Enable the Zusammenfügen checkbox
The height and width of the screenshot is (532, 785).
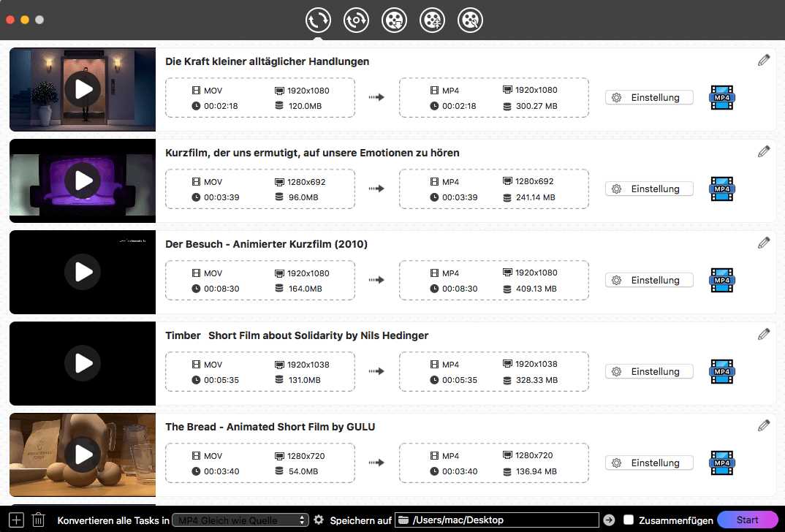point(629,520)
